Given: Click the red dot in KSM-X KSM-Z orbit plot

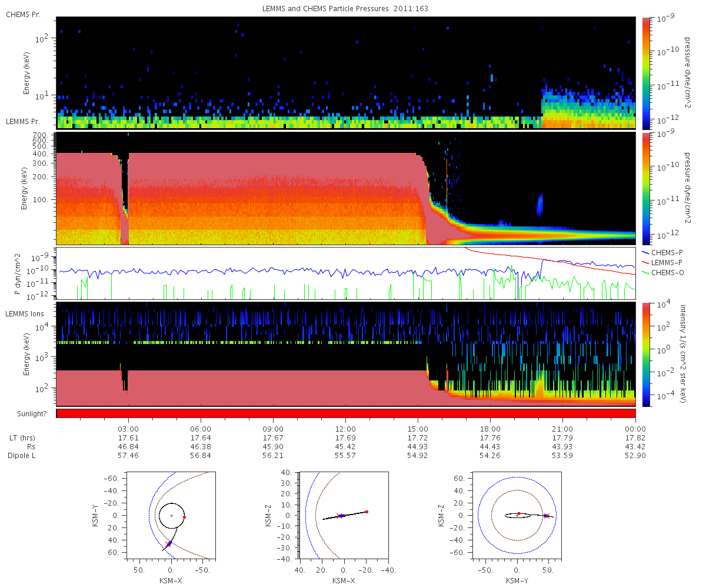Looking at the screenshot, I should pos(367,512).
